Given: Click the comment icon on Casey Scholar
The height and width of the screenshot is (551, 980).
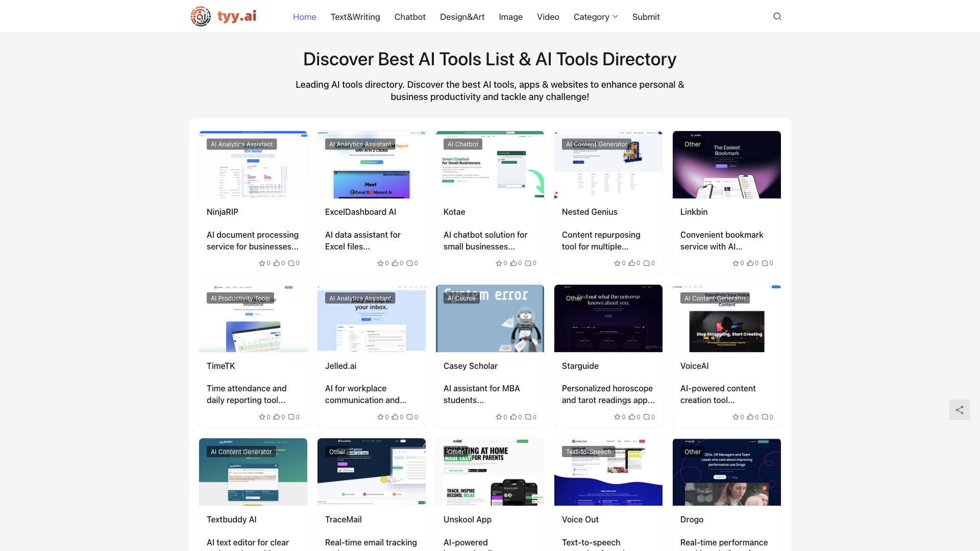Looking at the screenshot, I should [528, 417].
